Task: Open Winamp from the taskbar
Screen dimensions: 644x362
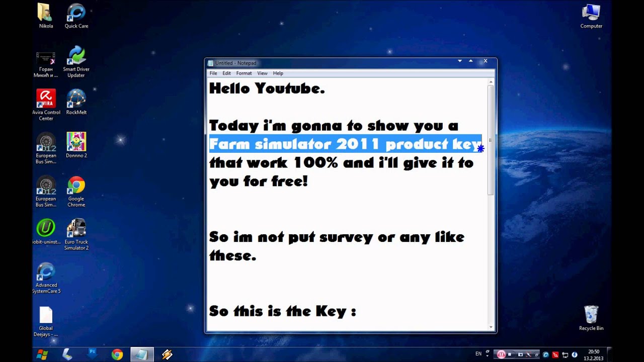Action: [x=168, y=354]
